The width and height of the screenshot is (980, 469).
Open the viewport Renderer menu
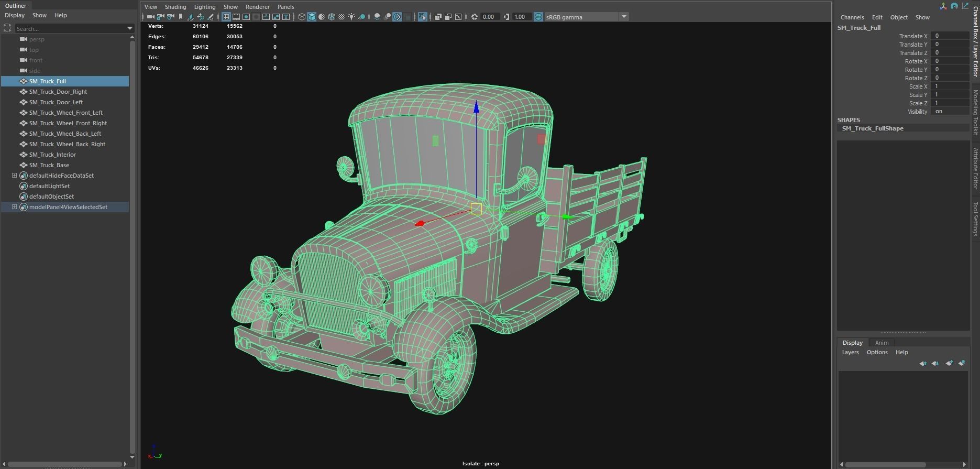click(x=258, y=7)
